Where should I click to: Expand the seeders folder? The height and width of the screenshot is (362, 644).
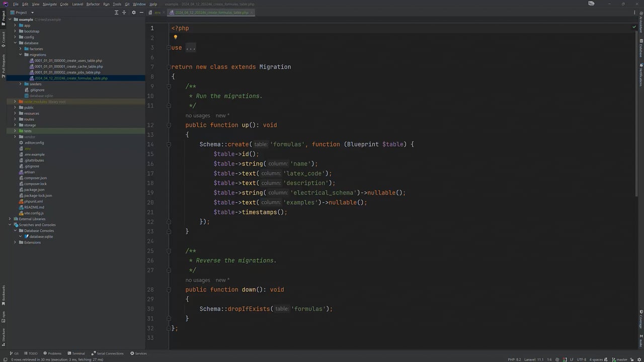tap(21, 84)
